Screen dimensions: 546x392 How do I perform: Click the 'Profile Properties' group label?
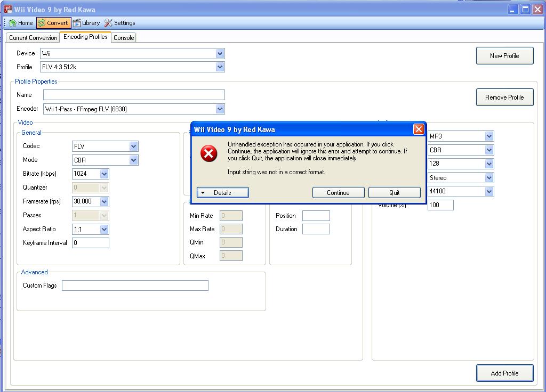36,81
